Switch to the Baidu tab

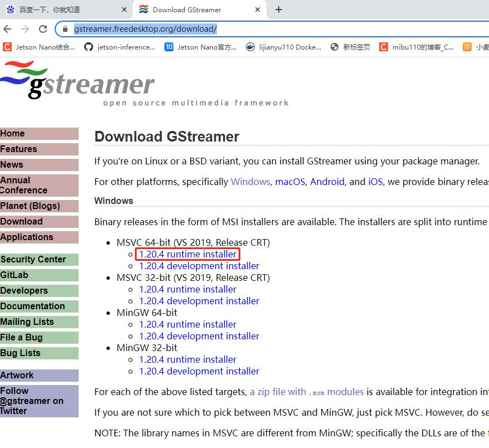pyautogui.click(x=66, y=9)
